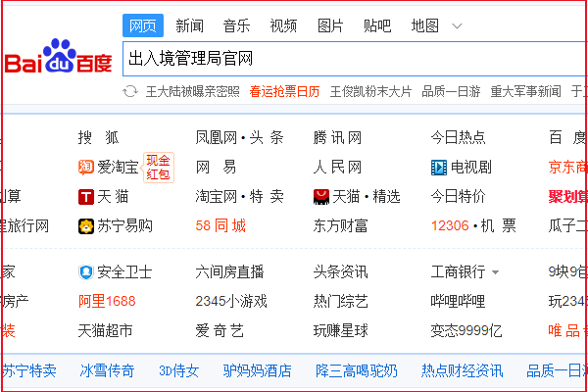588x392 pixels.
Task: Switch to the 图片 tab
Action: point(330,25)
